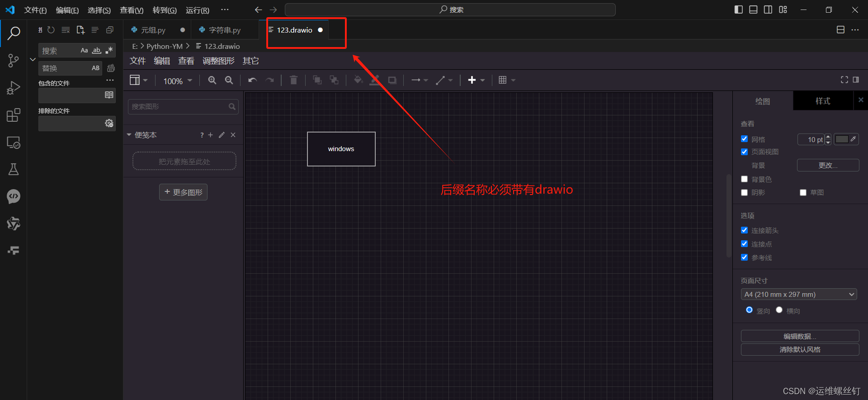Click the + 更多图形 button
The width and height of the screenshot is (868, 400).
point(183,192)
